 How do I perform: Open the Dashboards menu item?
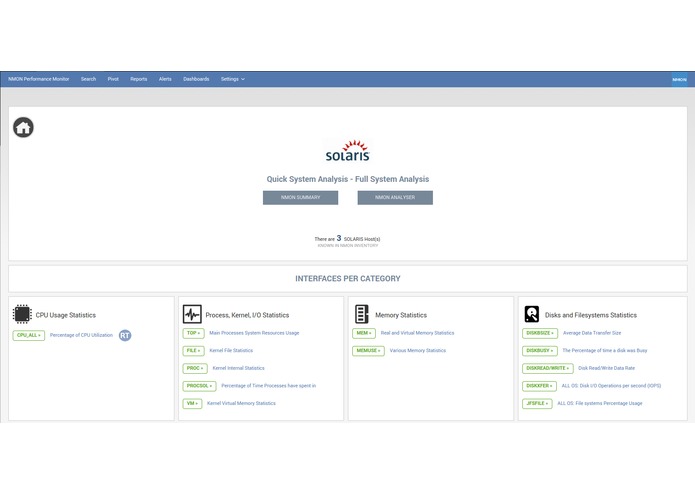[196, 79]
